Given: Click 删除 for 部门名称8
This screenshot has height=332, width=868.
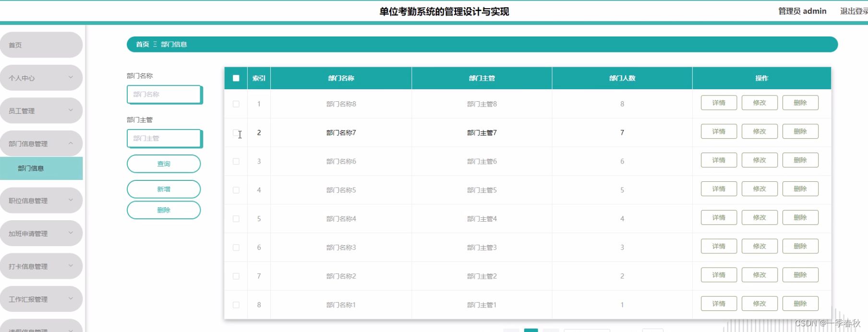Looking at the screenshot, I should (800, 103).
